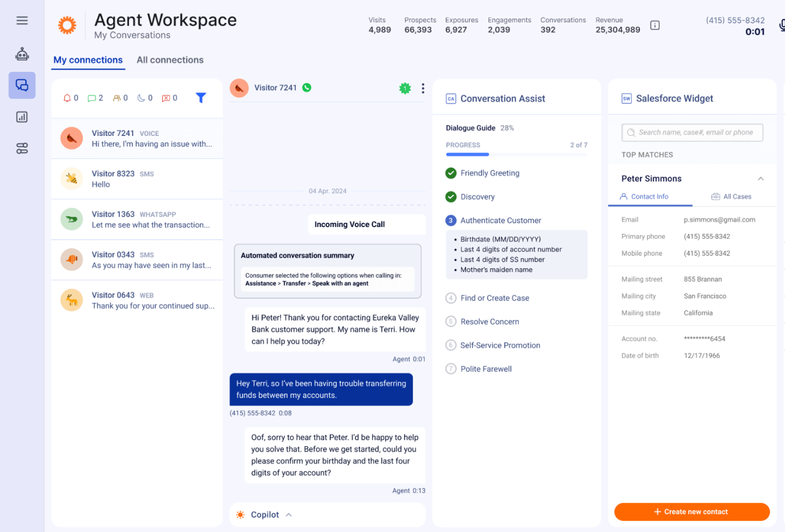The width and height of the screenshot is (785, 532).
Task: Collapse the Peter Simmons contact card
Action: point(760,179)
